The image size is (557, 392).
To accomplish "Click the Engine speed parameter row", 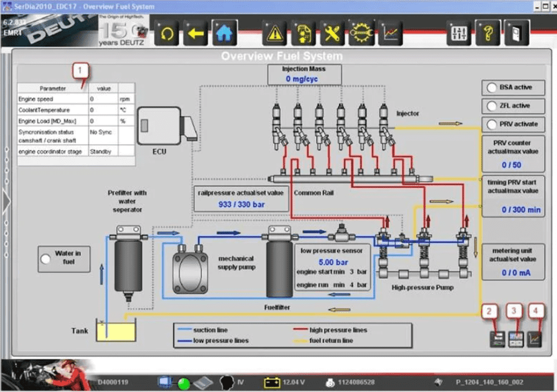I will 76,99.
